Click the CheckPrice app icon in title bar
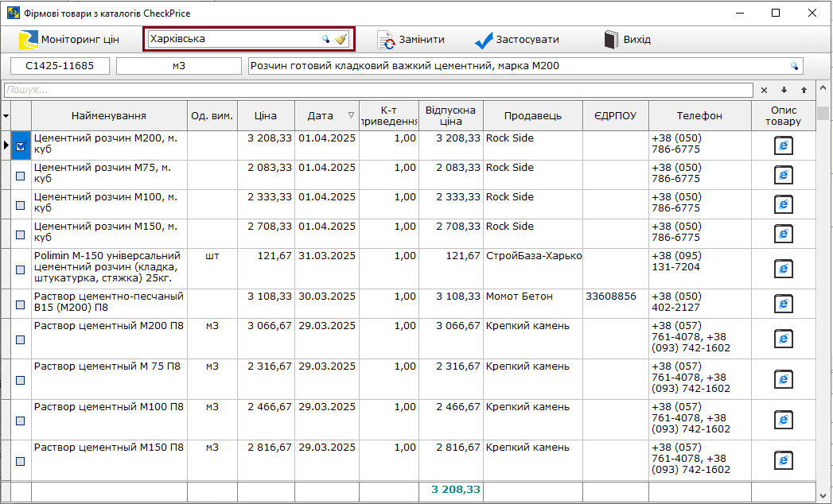This screenshot has height=504, width=833. tap(14, 13)
